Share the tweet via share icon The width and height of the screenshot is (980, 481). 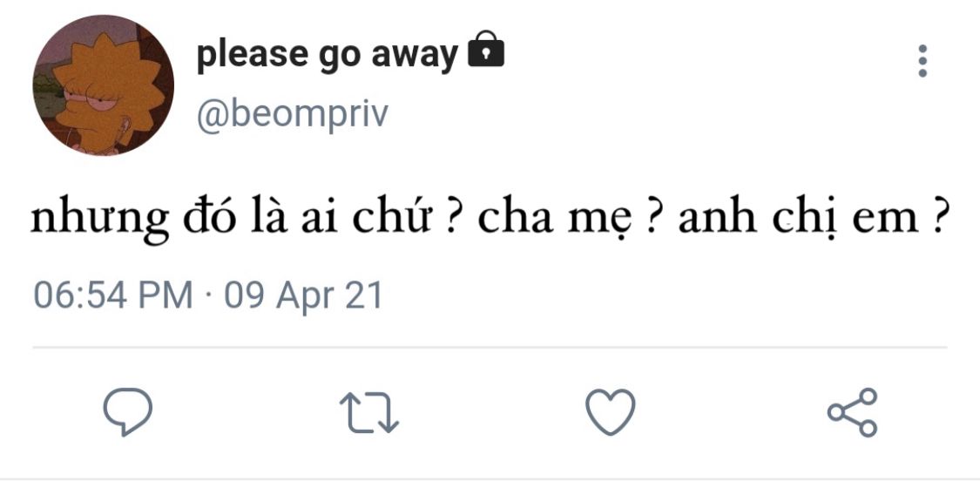(x=853, y=411)
